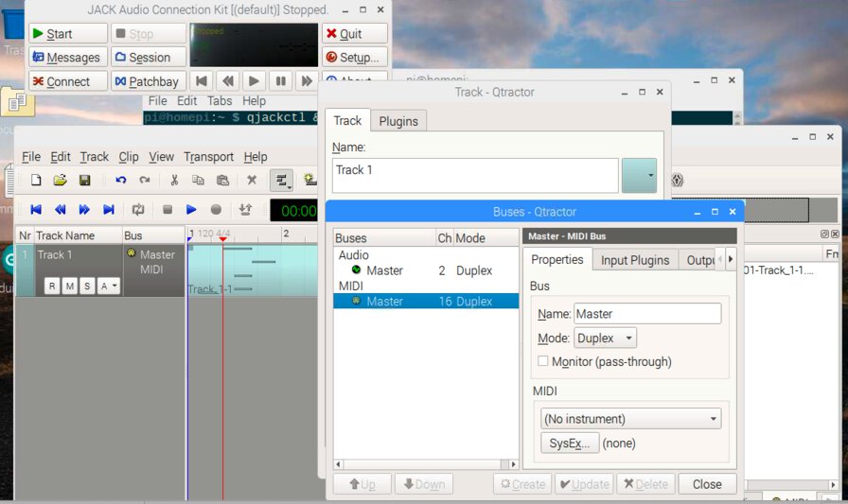Open the File menu in Qtractor
Screen dimensions: 848x504
[x=31, y=157]
